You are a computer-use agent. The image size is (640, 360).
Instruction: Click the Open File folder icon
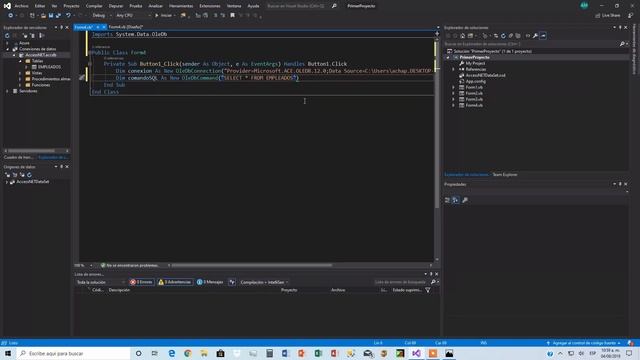[x=43, y=16]
